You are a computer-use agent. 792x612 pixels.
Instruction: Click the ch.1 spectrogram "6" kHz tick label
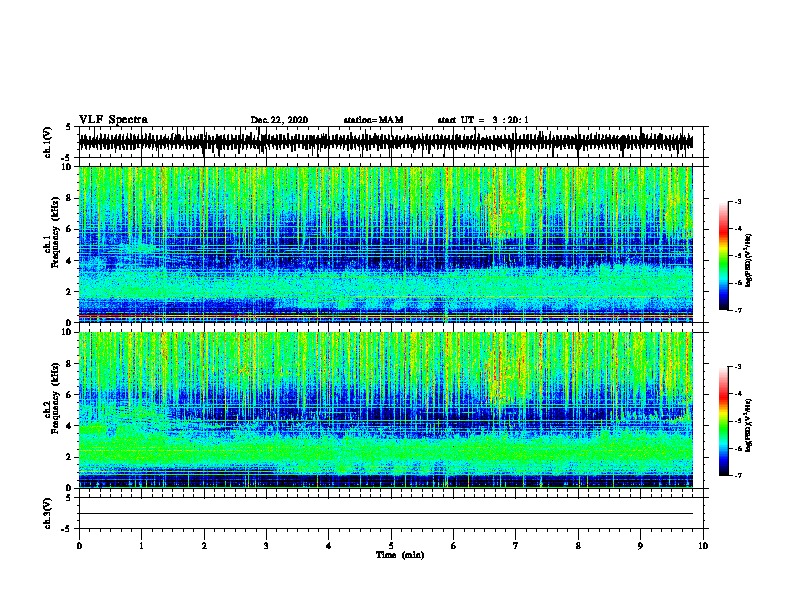click(69, 229)
